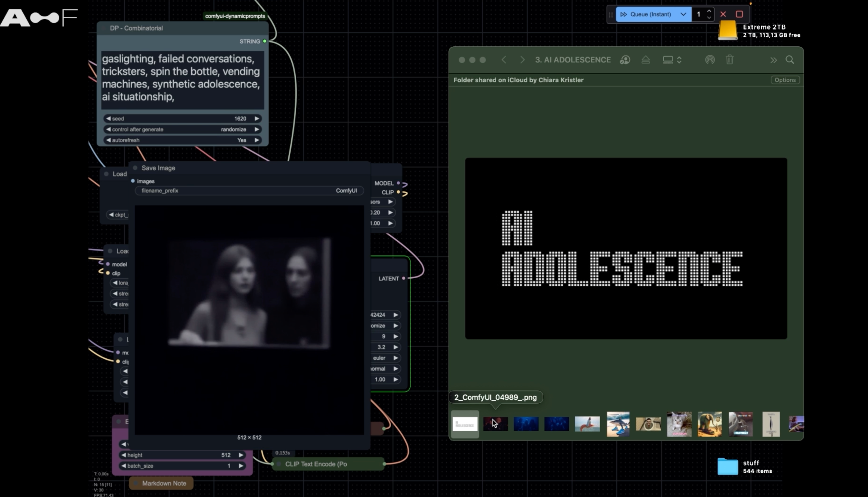The height and width of the screenshot is (497, 868).
Task: Click the 3.2 value in the sampler node
Action: tap(381, 347)
